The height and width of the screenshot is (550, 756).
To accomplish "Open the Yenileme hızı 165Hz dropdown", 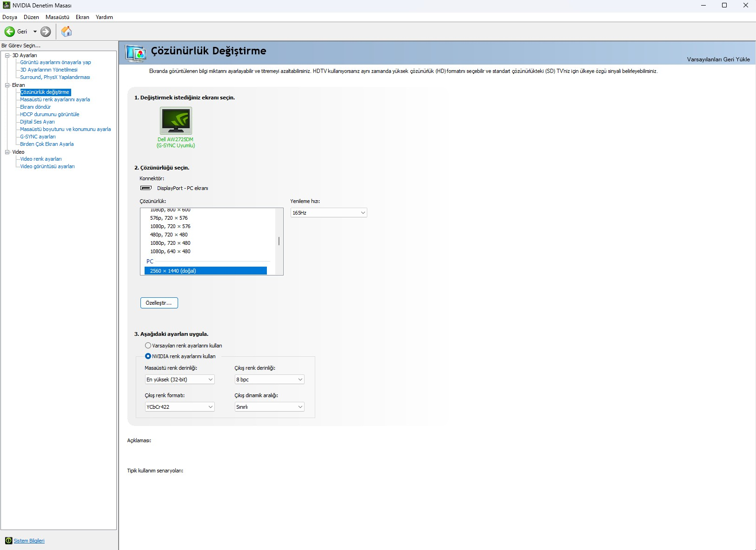I will click(329, 213).
